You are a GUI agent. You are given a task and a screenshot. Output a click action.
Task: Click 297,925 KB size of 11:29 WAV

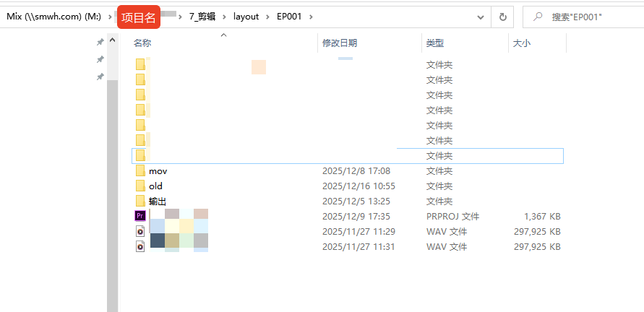coord(537,232)
